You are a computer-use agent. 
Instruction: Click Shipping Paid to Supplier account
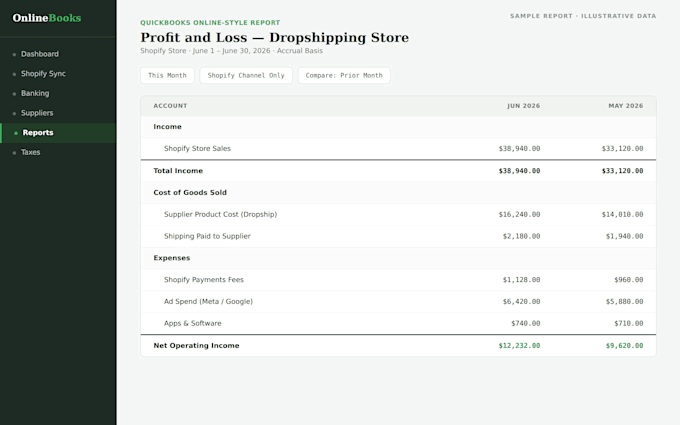pos(207,236)
